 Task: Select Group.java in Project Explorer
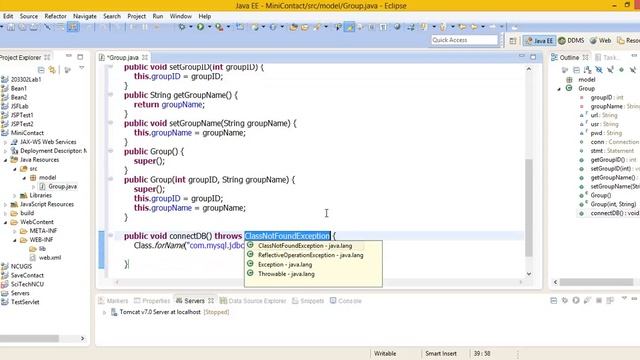point(62,187)
